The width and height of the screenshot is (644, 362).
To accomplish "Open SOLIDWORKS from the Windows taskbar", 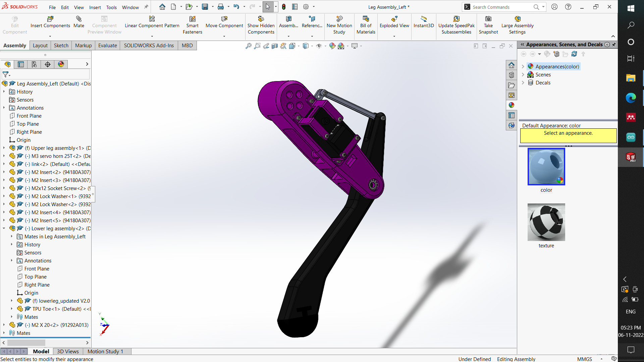I will click(631, 157).
